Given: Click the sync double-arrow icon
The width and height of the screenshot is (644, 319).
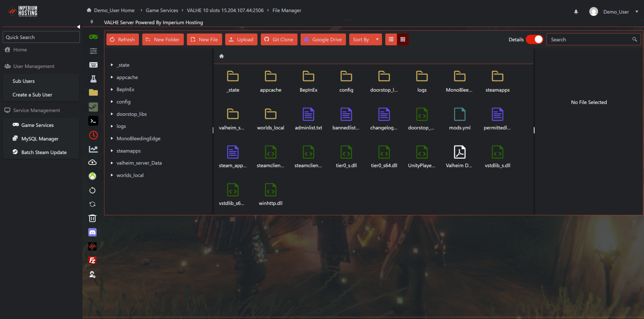Looking at the screenshot, I should [x=92, y=204].
